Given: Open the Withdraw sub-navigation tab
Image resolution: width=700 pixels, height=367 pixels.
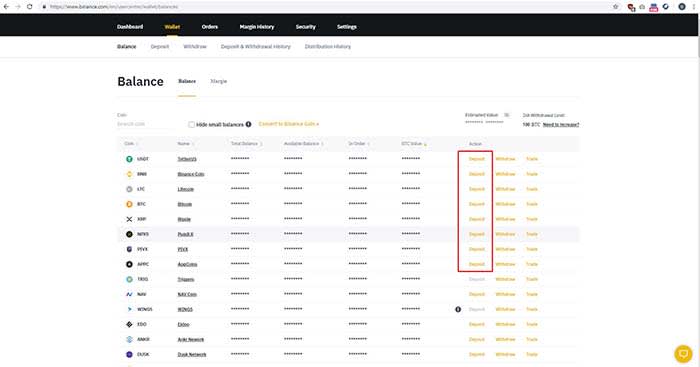Looking at the screenshot, I should [195, 46].
